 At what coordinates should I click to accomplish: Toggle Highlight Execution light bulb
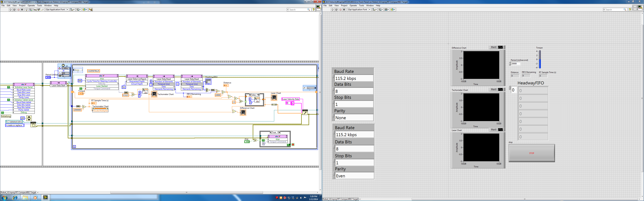26,10
